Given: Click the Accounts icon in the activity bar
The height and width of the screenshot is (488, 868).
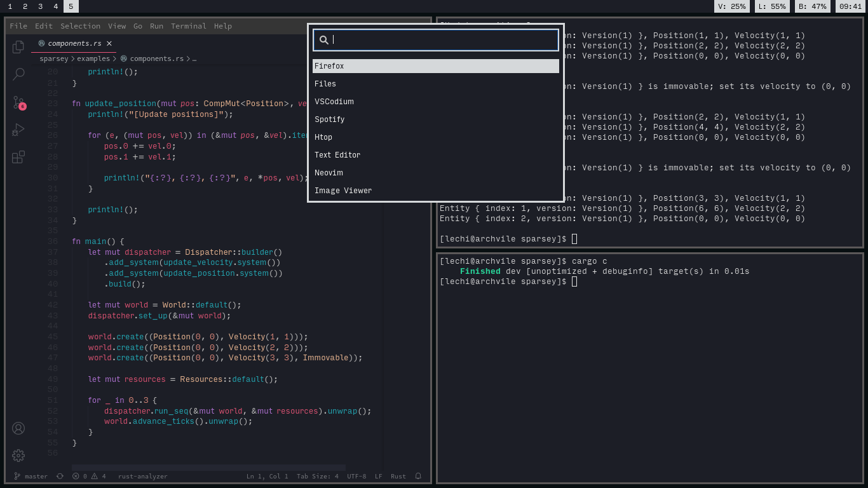Looking at the screenshot, I should 18,428.
